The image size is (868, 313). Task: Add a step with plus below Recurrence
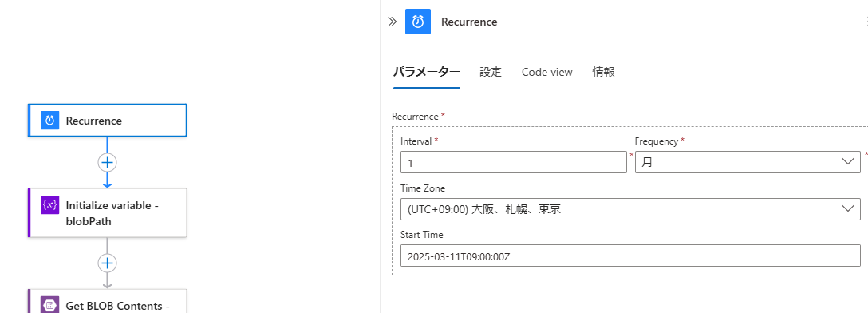108,162
